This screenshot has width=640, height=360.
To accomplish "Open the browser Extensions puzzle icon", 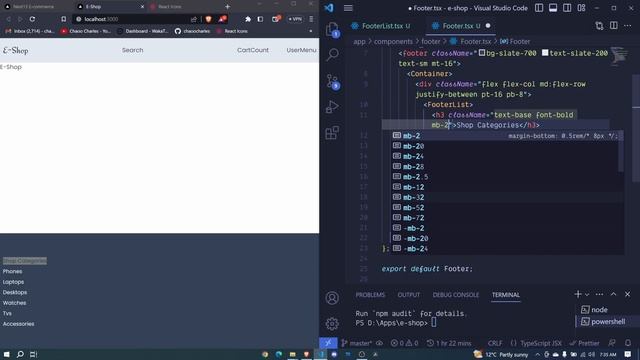I will click(248, 19).
